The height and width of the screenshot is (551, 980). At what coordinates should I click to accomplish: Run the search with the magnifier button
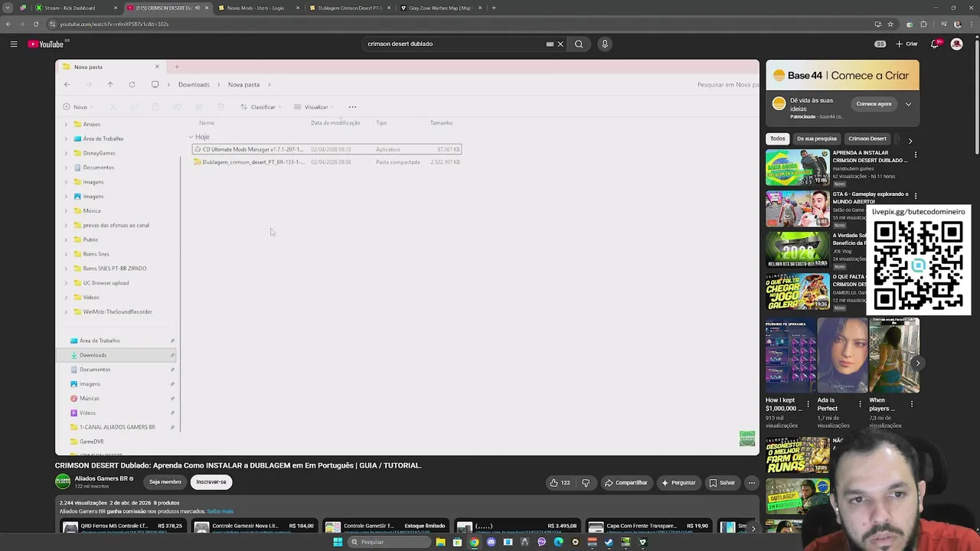(579, 44)
